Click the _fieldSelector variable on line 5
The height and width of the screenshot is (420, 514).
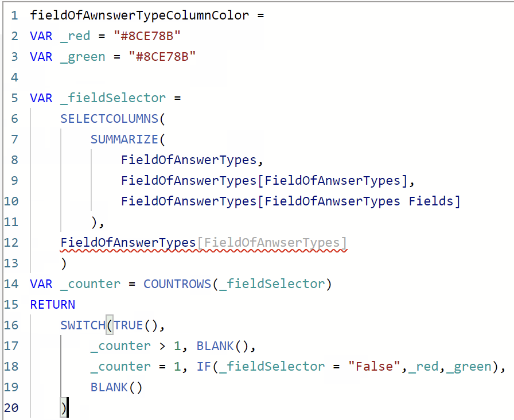[113, 98]
